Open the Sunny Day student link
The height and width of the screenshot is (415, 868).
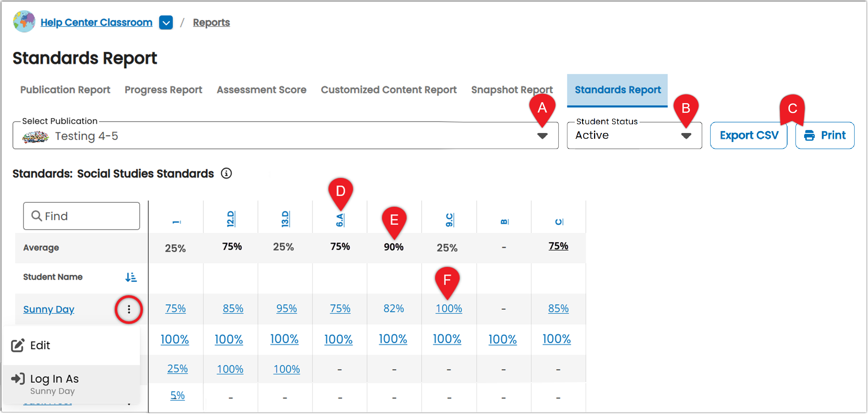tap(49, 309)
